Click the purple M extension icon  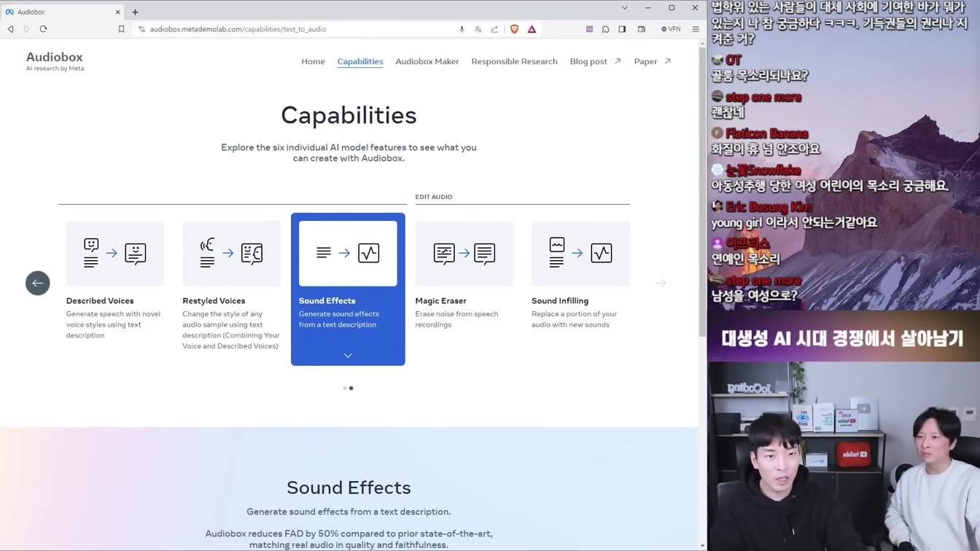pos(589,29)
